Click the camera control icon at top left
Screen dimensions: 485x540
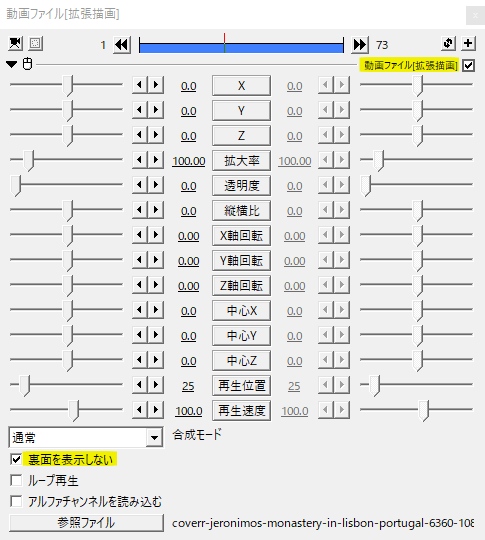[16, 44]
